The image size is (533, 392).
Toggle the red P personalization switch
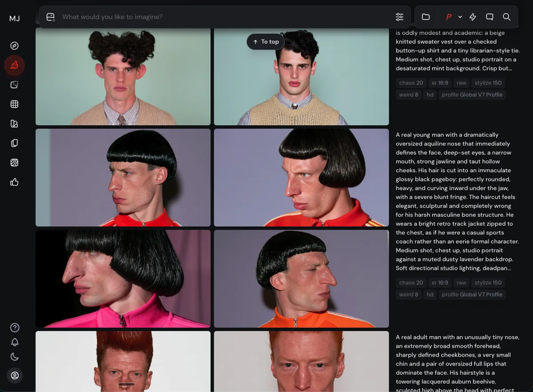(449, 17)
